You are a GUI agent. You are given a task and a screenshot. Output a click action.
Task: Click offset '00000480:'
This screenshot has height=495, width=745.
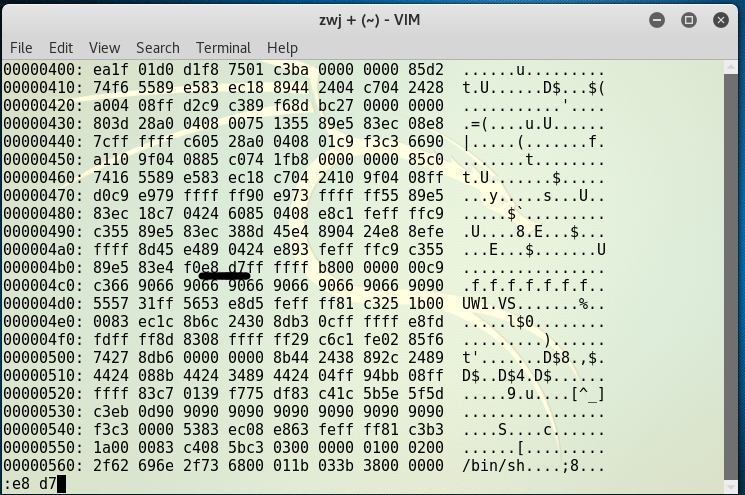pos(43,214)
